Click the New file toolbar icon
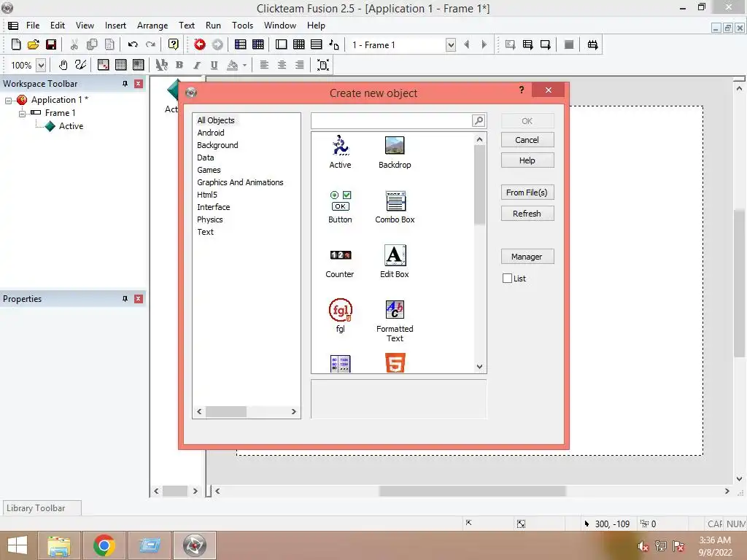 click(x=16, y=44)
